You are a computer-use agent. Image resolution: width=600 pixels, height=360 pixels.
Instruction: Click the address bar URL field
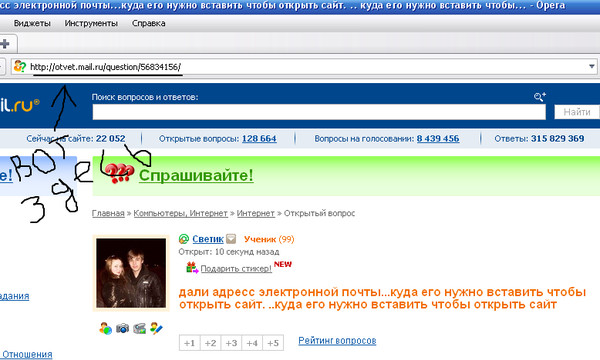point(304,67)
